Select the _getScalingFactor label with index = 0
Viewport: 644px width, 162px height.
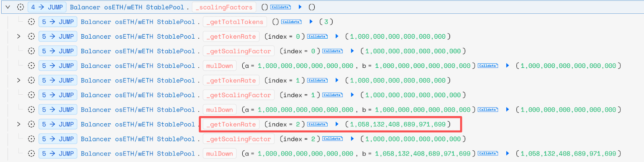click(x=239, y=51)
